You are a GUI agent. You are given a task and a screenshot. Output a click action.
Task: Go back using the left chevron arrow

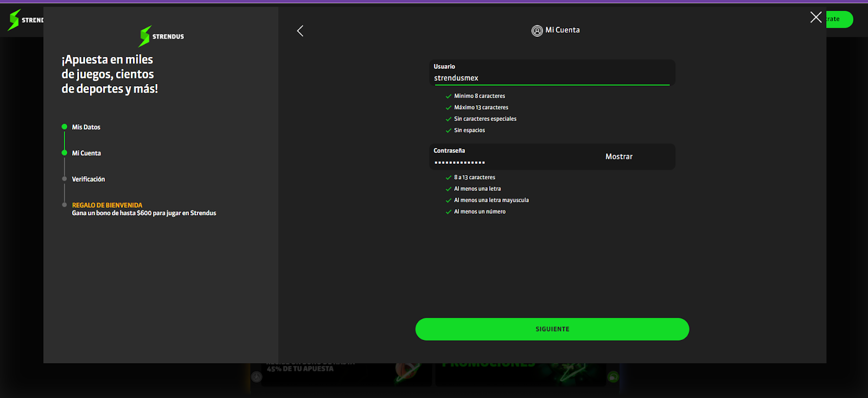click(300, 31)
